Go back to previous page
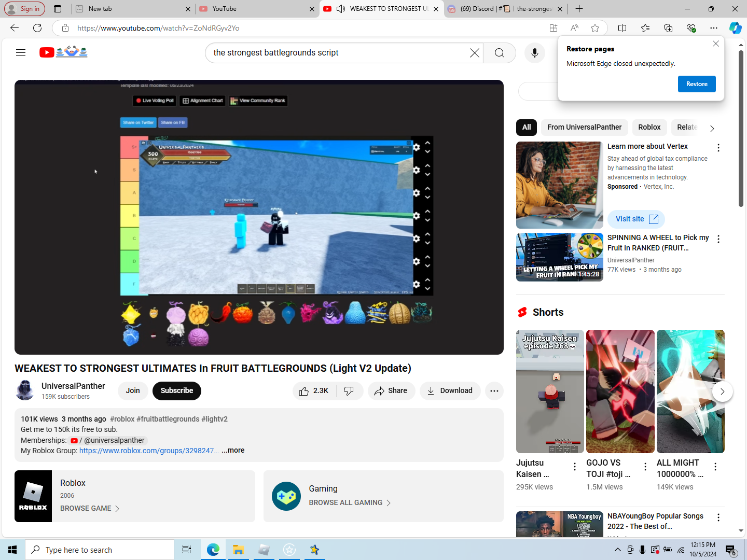This screenshot has height=560, width=747. 15,28
